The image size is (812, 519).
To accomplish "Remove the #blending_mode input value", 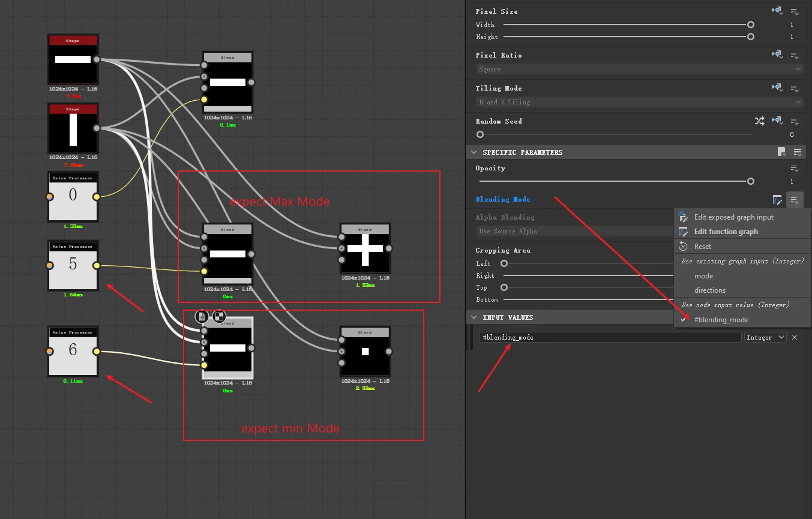I will point(795,337).
